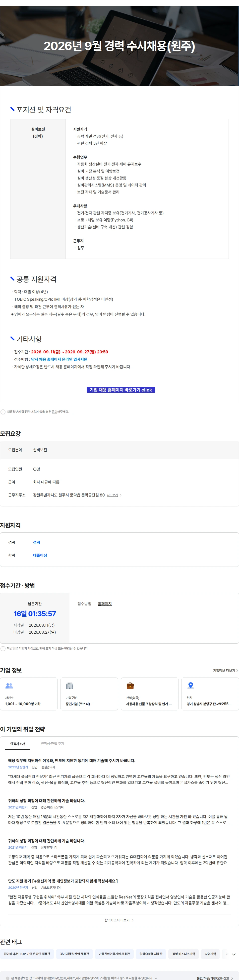Click the 설비보전 field value in 모집요강
Image resolution: width=239 pixels, height=980 pixels.
click(40, 450)
